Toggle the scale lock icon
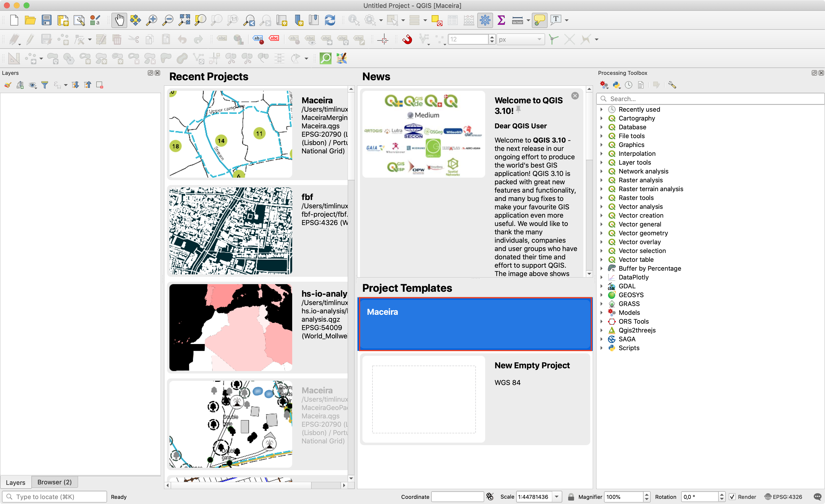This screenshot has height=504, width=825. [571, 497]
